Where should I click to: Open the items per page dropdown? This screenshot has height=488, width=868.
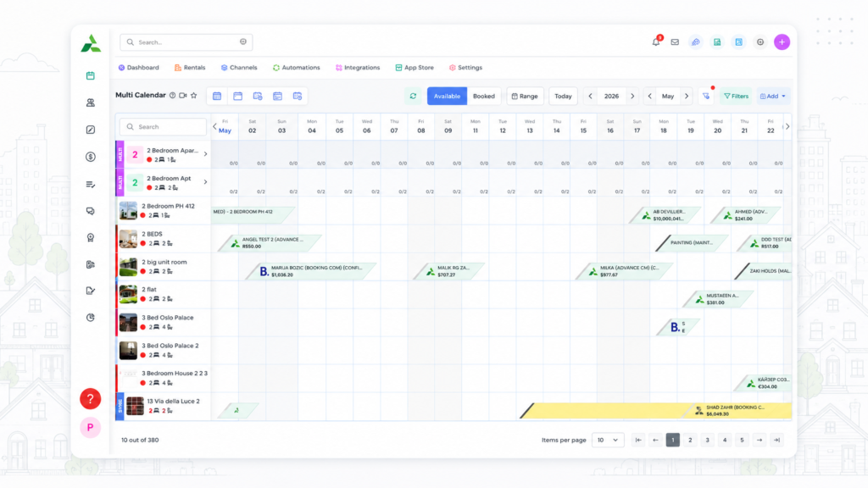[x=607, y=441]
